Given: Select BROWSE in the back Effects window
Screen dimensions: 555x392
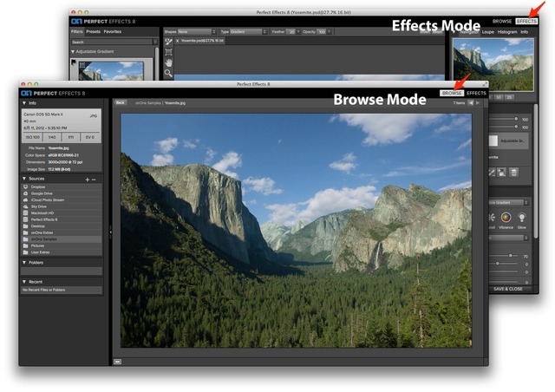Looking at the screenshot, I should [502, 21].
